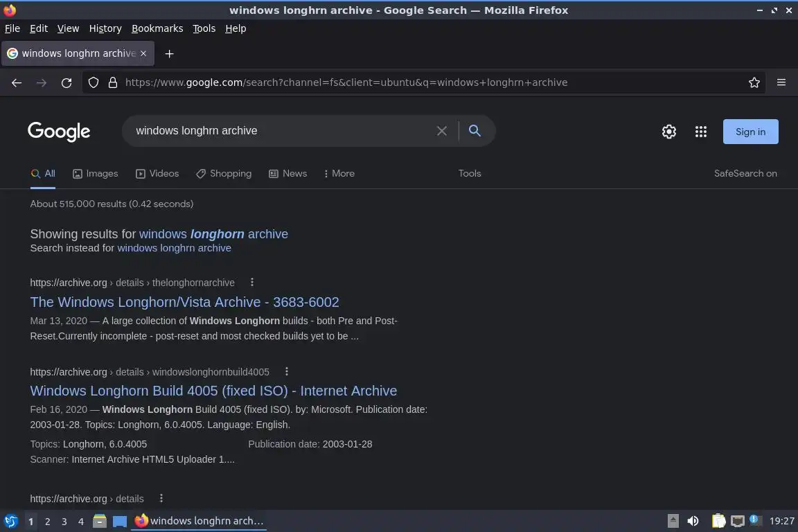Select workspace 1 in the pager

pos(30,522)
